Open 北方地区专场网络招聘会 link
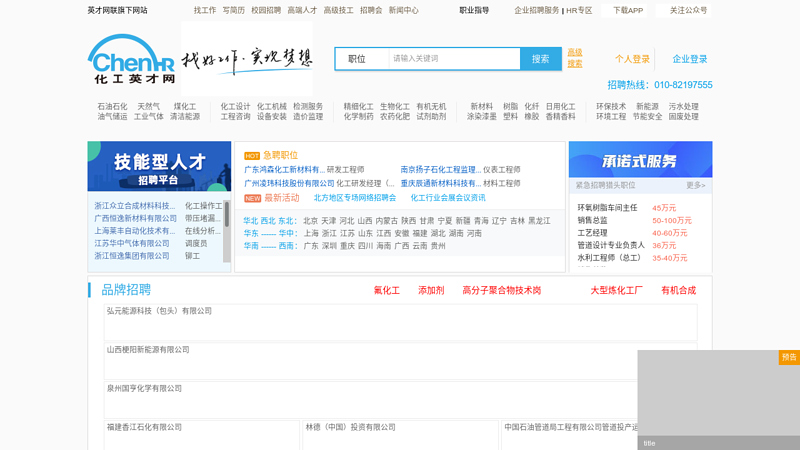800x450 pixels. tap(355, 198)
